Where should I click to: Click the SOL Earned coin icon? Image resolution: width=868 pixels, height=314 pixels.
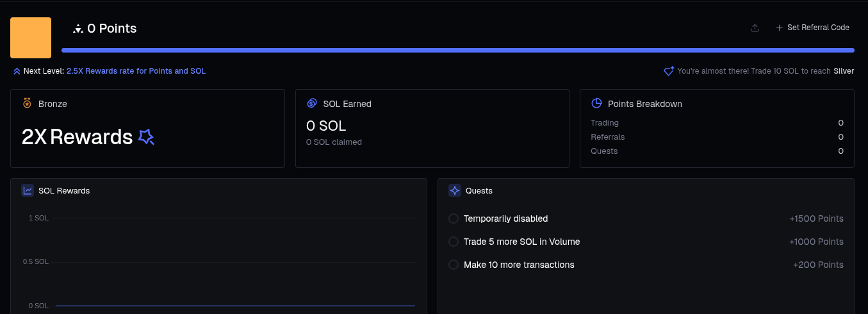(312, 103)
